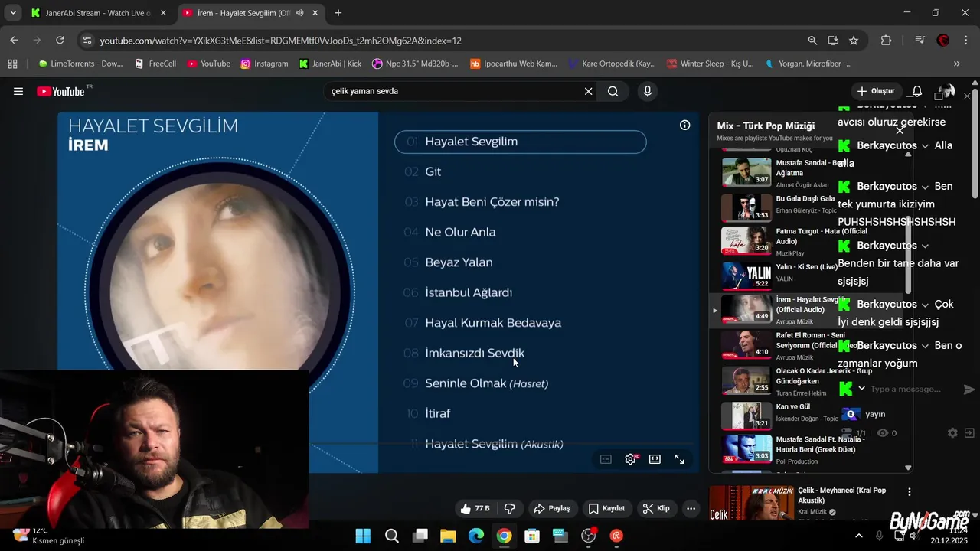
Task: Like the video with 77 B likes
Action: tap(475, 508)
